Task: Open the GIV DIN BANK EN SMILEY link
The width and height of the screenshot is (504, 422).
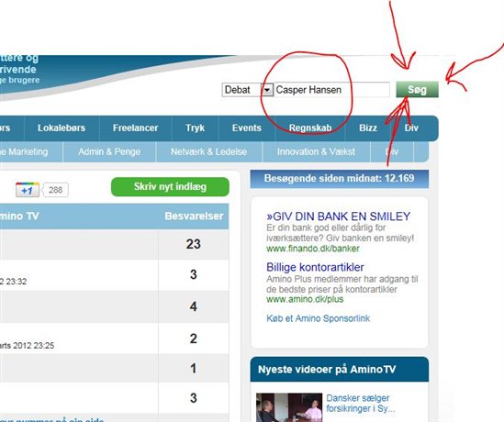Action: coord(338,217)
